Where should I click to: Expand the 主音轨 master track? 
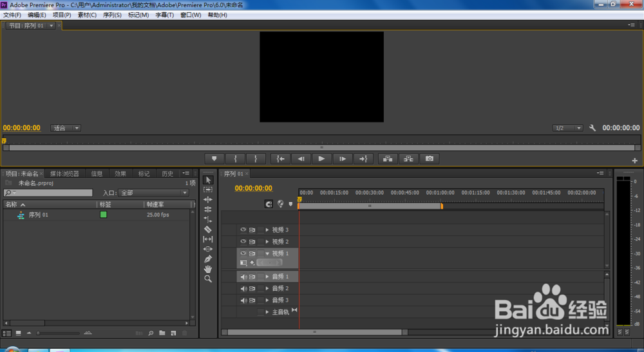(267, 312)
